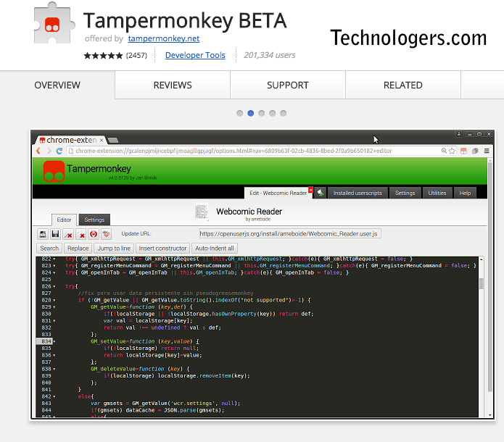Collapse code fold arrow at line 824
504x442 pixels.
[54, 273]
